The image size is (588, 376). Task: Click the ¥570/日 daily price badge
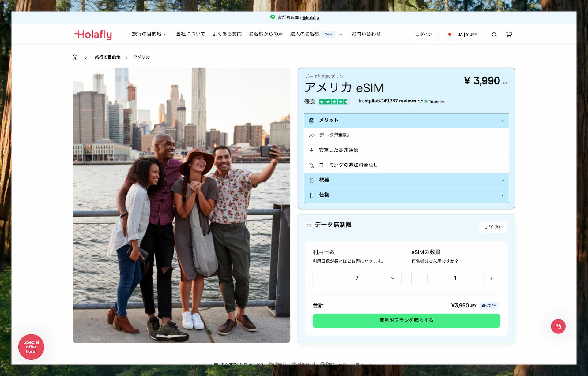[489, 306]
